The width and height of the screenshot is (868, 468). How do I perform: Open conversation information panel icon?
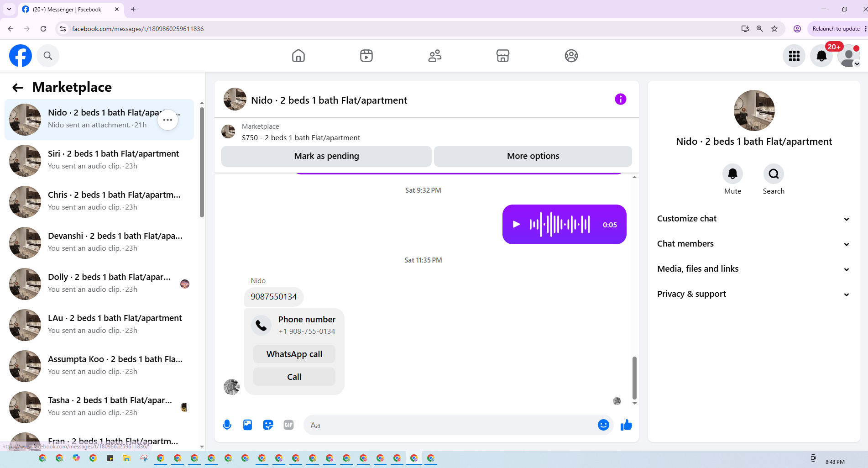coord(620,99)
